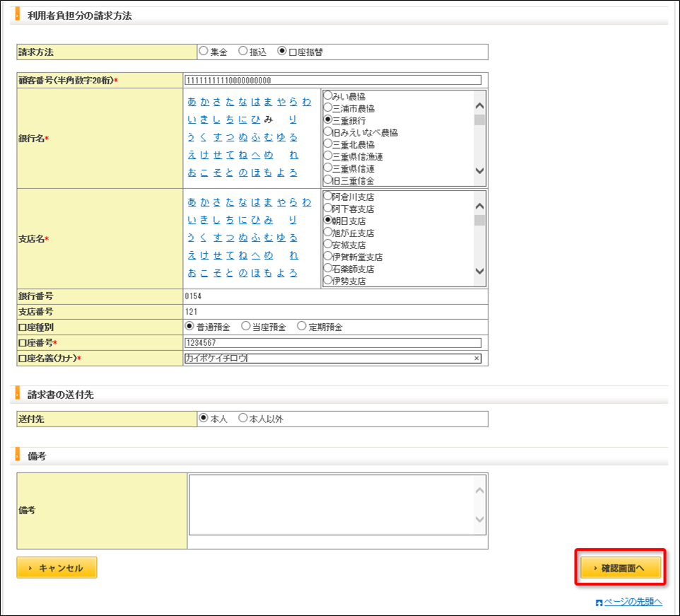The width and height of the screenshot is (680, 616).
Task: Click the わ kana link for 支店名
Action: pos(307,202)
